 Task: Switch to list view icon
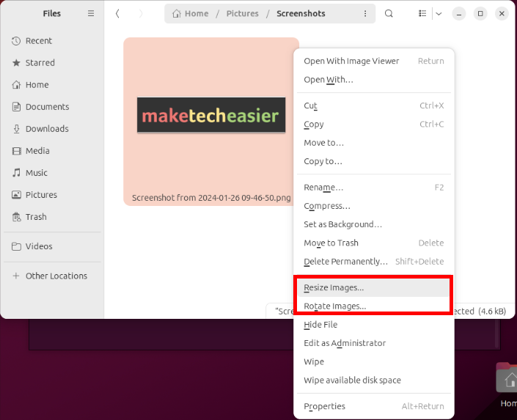[x=422, y=13]
